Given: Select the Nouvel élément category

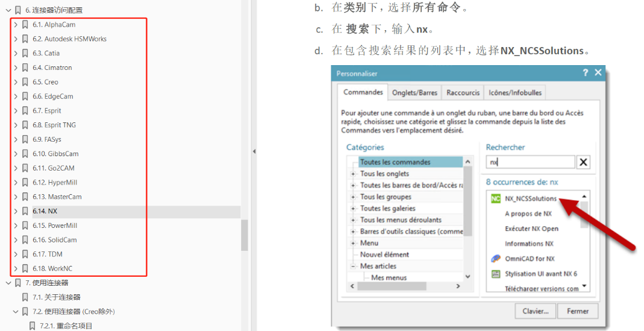Looking at the screenshot, I should tap(384, 254).
